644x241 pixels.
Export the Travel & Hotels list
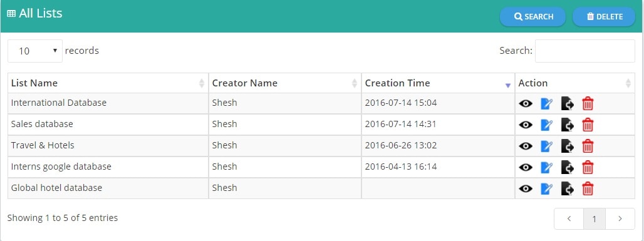567,146
